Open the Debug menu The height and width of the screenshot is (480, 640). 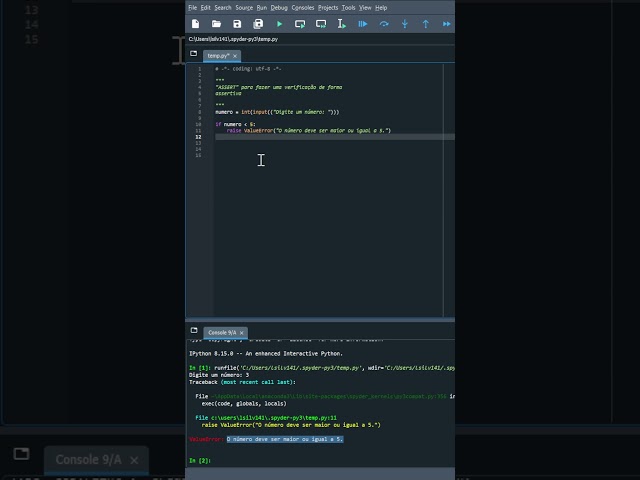click(x=279, y=8)
